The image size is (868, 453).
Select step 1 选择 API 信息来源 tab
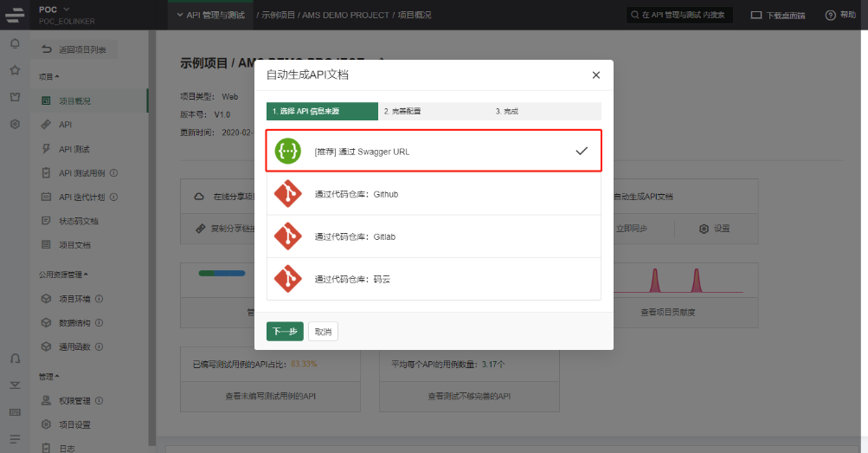[322, 112]
